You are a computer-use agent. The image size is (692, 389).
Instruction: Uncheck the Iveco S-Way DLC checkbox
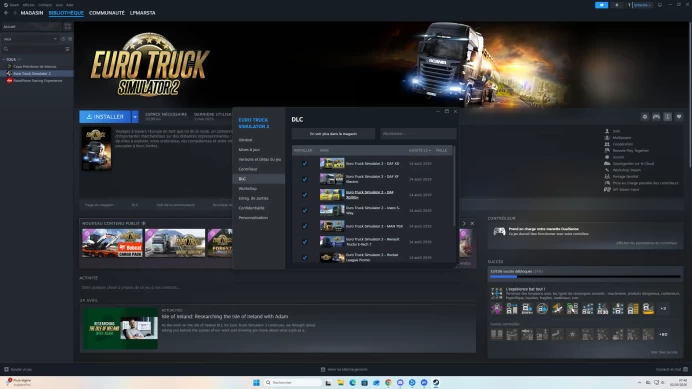click(305, 210)
